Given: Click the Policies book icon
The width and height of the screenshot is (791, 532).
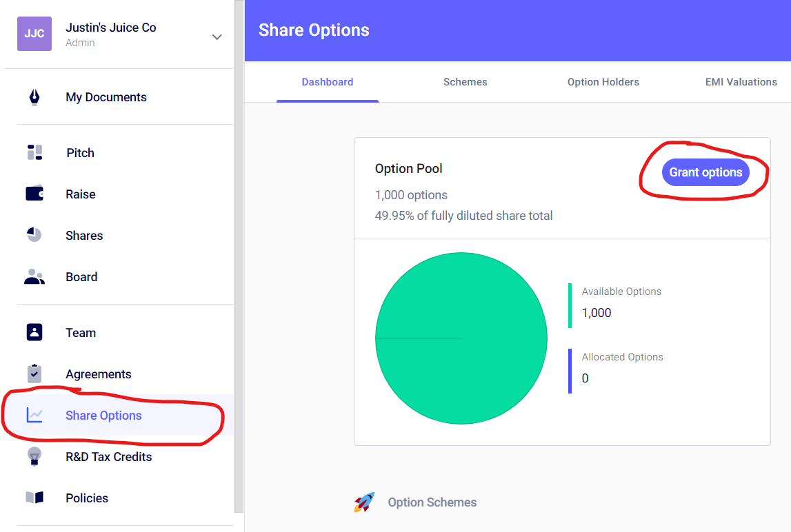Looking at the screenshot, I should coord(34,498).
